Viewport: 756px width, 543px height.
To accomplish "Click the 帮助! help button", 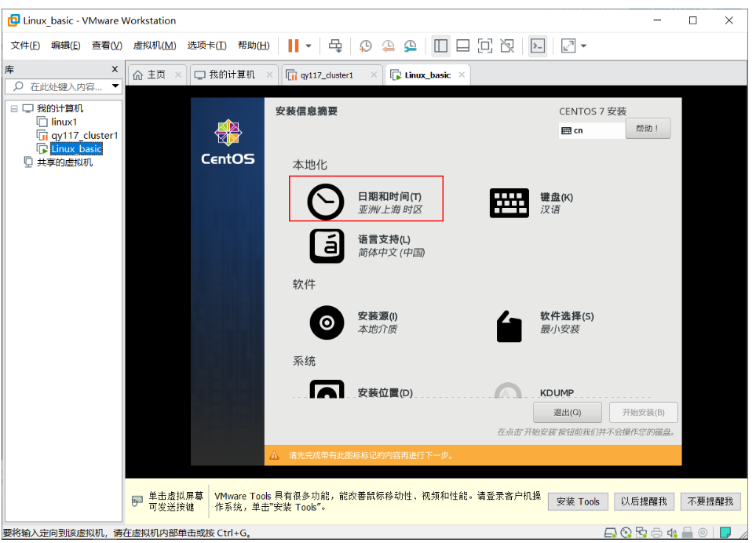I will [648, 129].
